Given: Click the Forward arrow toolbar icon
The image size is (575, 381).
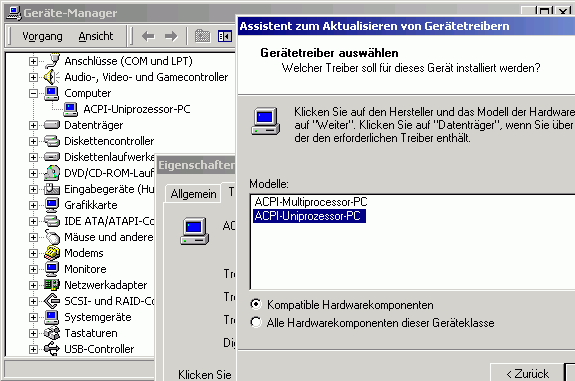Looking at the screenshot, I should point(171,36).
